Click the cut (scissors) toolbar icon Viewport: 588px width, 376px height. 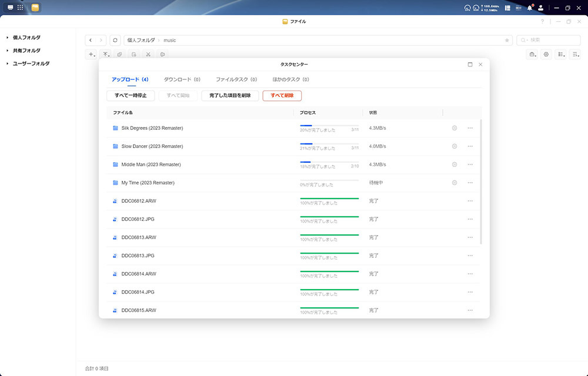(x=148, y=55)
